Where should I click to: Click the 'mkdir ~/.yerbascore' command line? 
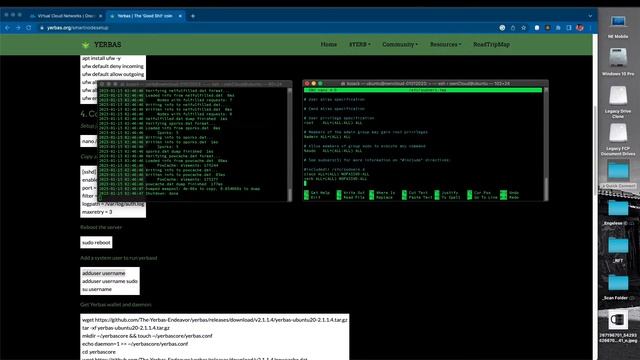click(147, 336)
